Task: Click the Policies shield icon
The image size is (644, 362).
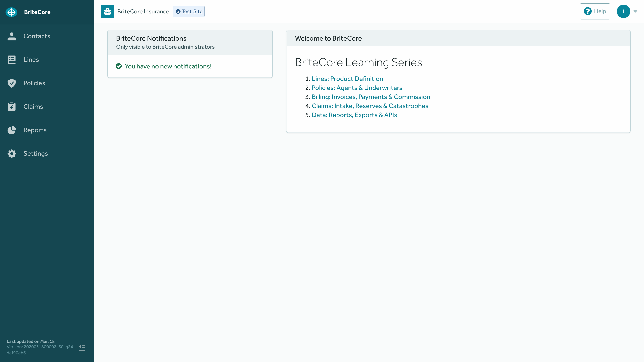Action: (12, 83)
